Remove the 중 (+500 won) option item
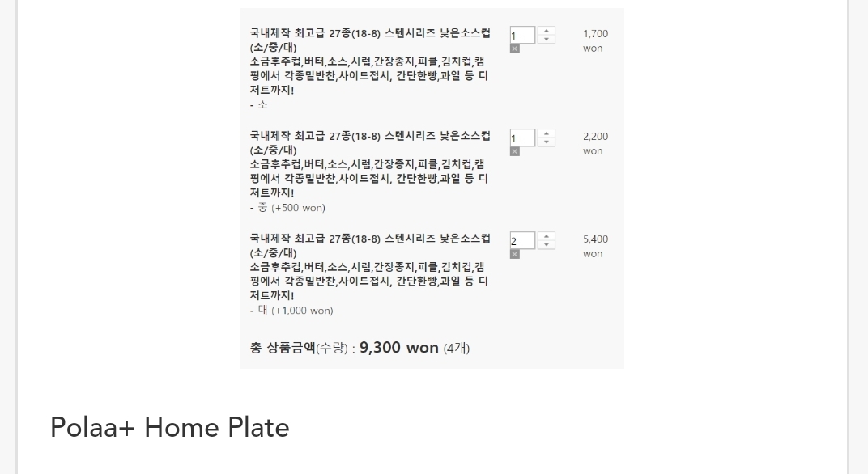This screenshot has height=474, width=868. [x=515, y=151]
